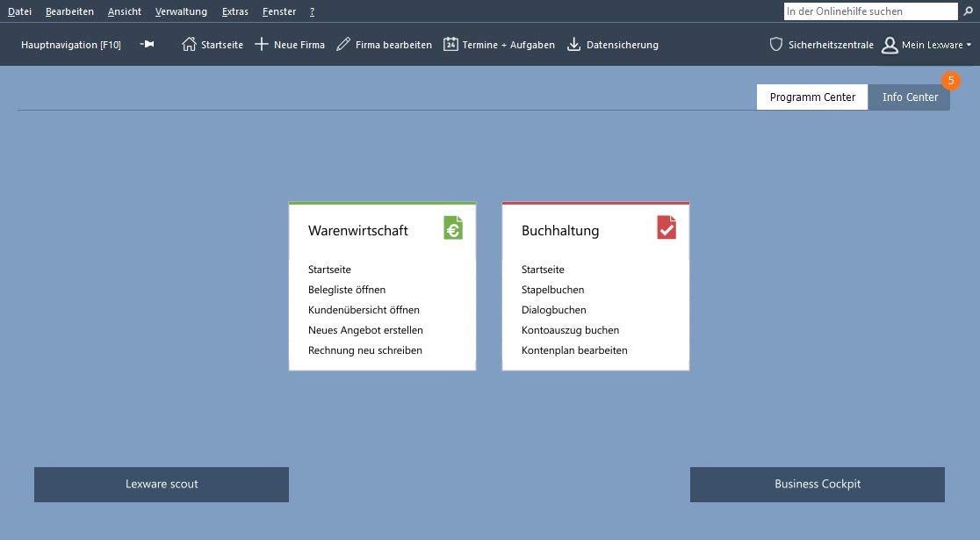Click Termine + Aufgaben text in toolbar

click(x=508, y=45)
